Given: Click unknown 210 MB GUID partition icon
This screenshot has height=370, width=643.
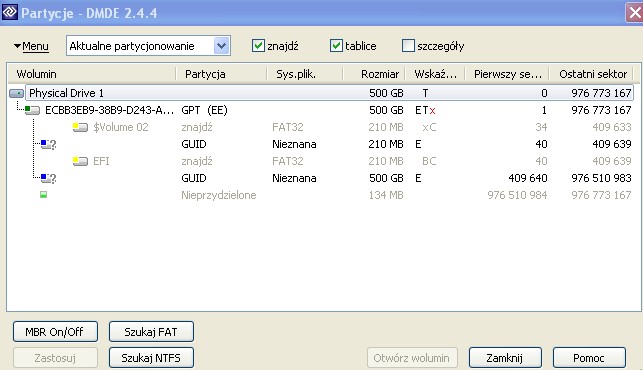Looking at the screenshot, I should pyautogui.click(x=48, y=144).
